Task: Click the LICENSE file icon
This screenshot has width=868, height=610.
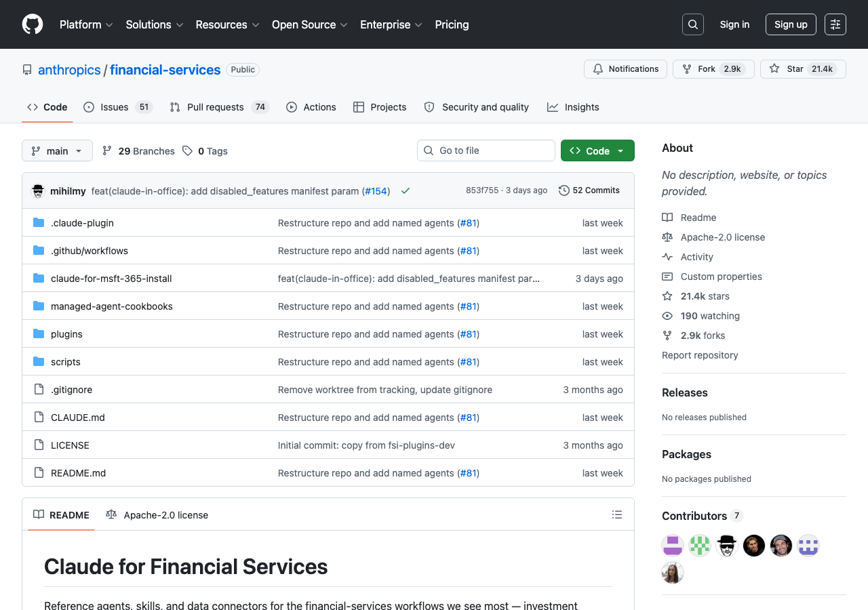Action: pyautogui.click(x=39, y=445)
